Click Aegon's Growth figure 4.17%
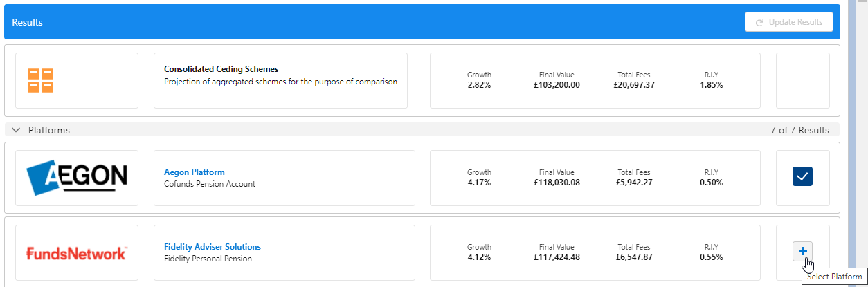The width and height of the screenshot is (868, 287). [479, 183]
